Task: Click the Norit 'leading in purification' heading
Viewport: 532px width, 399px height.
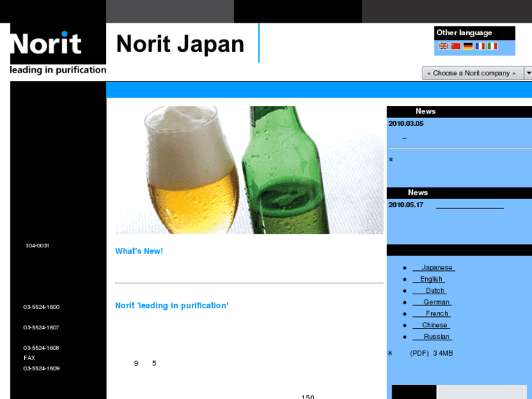Action: click(x=172, y=305)
